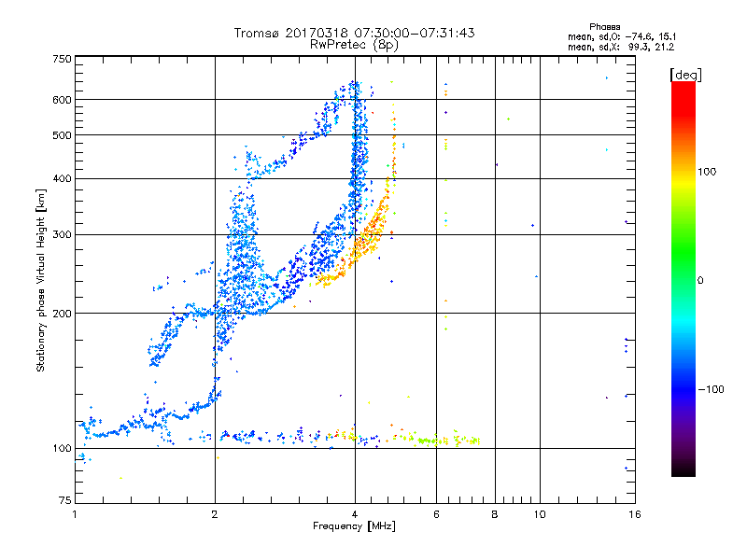This screenshot has width=747, height=560.
Task: Click the black bottom of the colorbar
Action: (x=684, y=469)
